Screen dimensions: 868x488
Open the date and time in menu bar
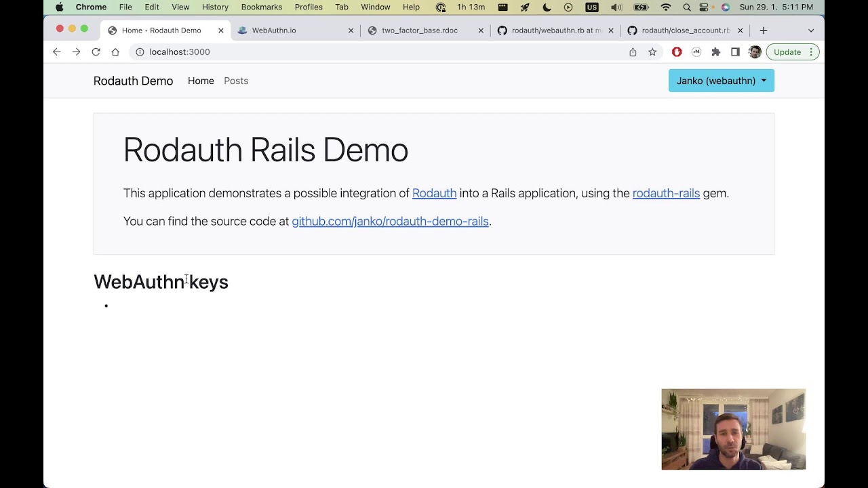tap(776, 7)
